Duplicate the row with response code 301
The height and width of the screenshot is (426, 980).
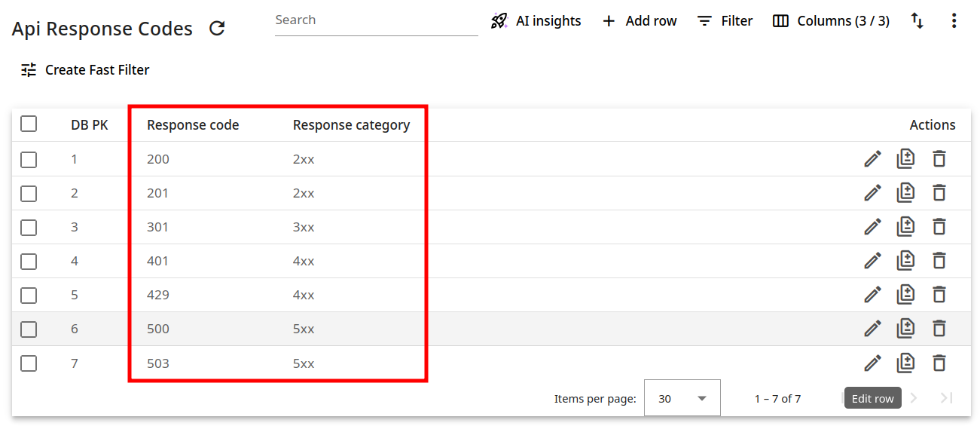(x=905, y=227)
